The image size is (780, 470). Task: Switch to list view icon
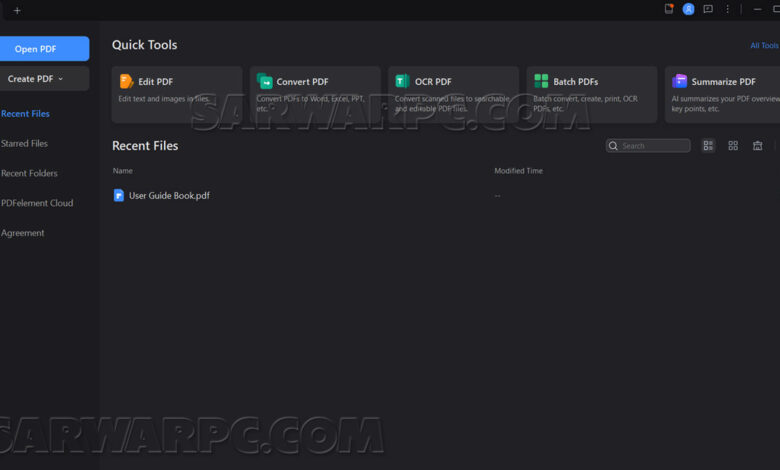point(708,146)
